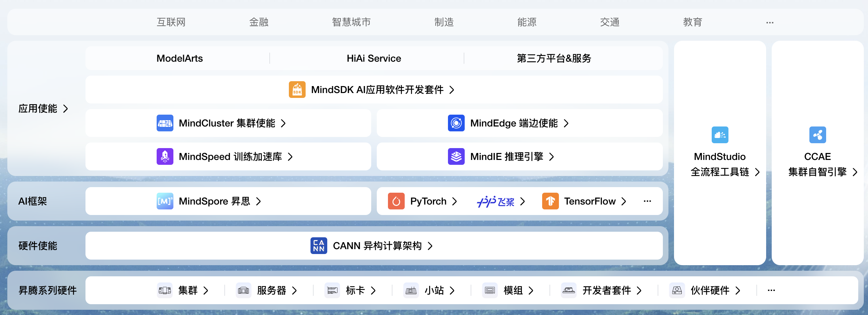Open the chevron after 飞桨

point(523,201)
